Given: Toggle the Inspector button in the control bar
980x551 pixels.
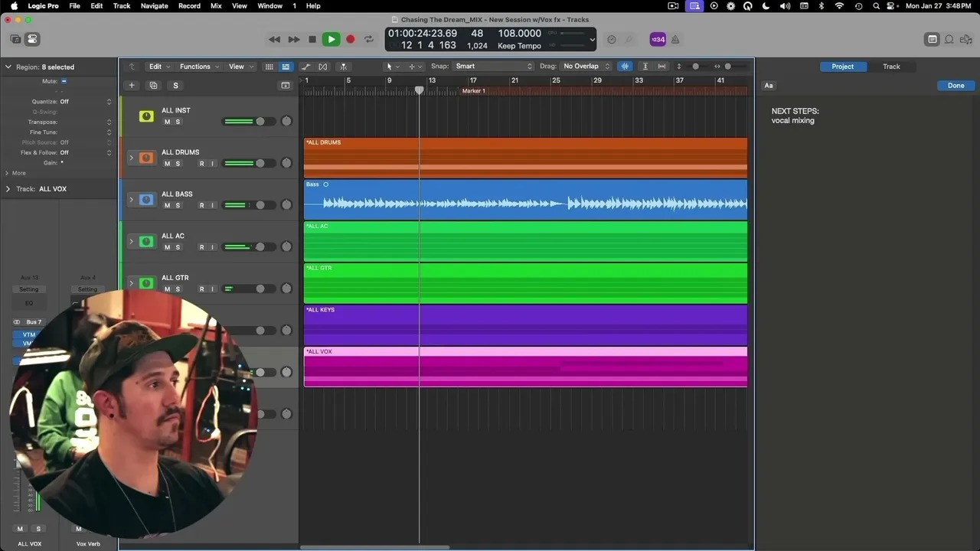Looking at the screenshot, I should (x=32, y=39).
